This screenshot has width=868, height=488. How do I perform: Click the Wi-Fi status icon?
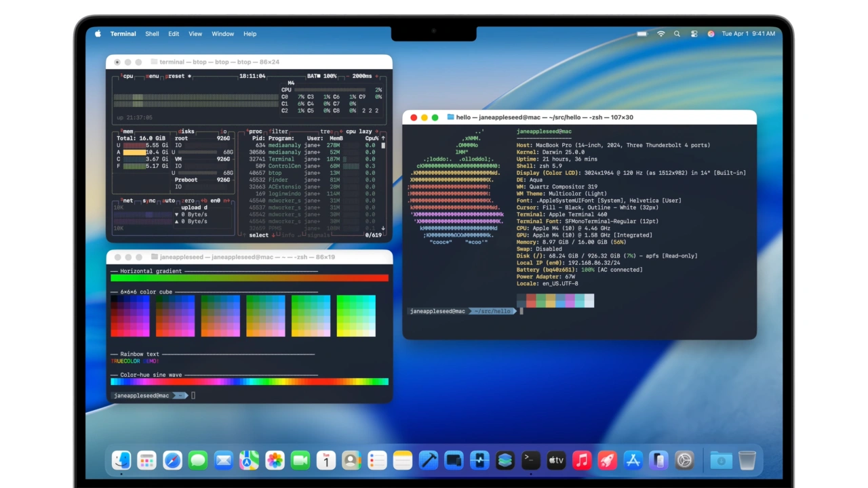click(x=660, y=34)
